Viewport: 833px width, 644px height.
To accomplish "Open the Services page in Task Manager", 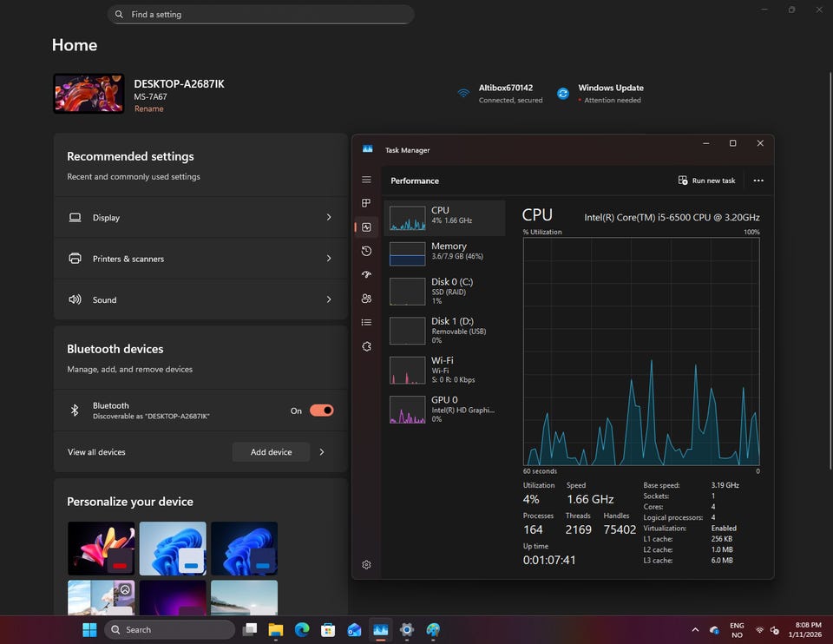I will click(366, 346).
